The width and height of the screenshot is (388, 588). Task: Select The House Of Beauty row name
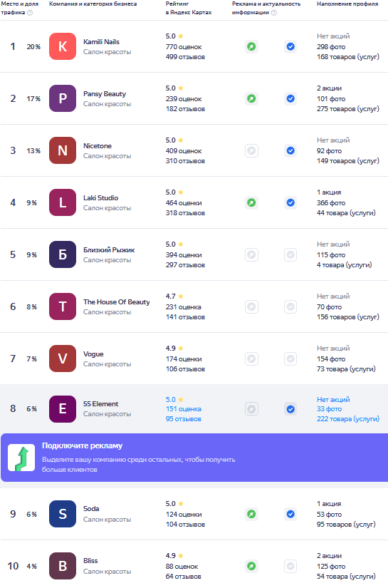pos(117,302)
